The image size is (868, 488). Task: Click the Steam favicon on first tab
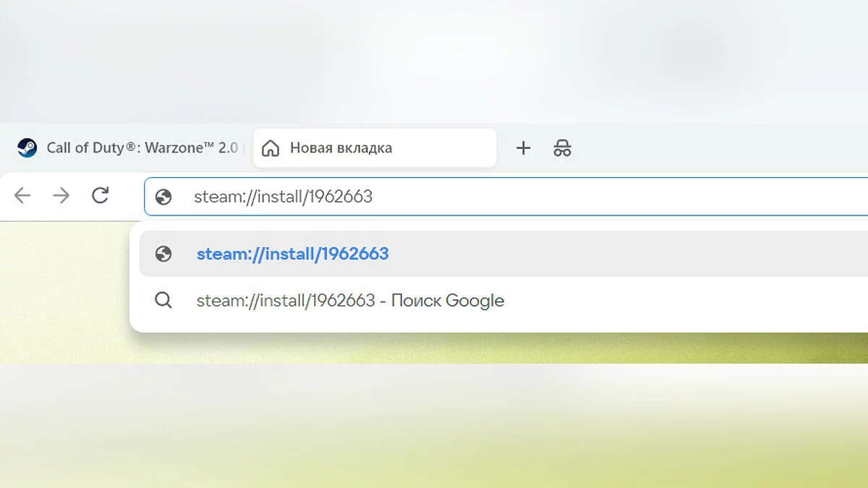(x=27, y=148)
